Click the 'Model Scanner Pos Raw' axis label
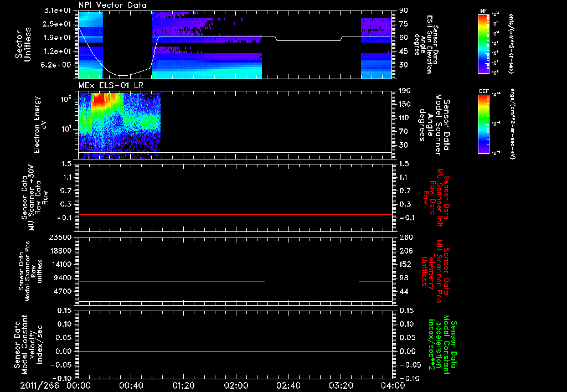This screenshot has height=392, width=567. [x=30, y=271]
